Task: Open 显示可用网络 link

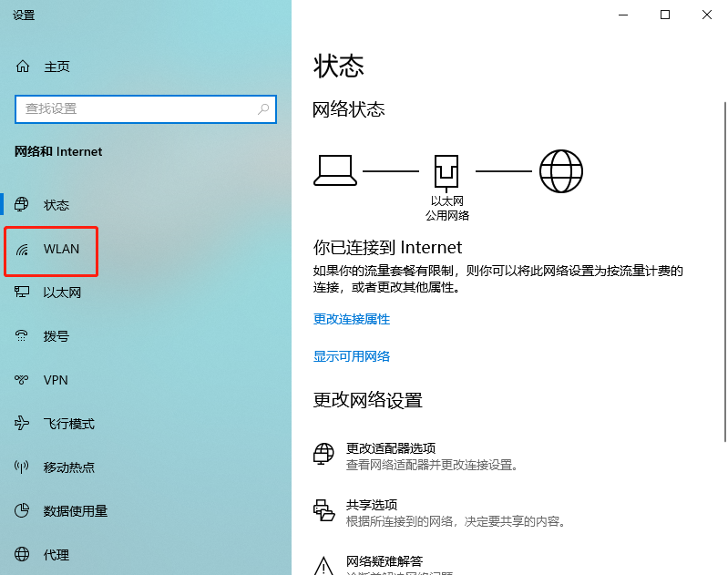Action: tap(352, 356)
